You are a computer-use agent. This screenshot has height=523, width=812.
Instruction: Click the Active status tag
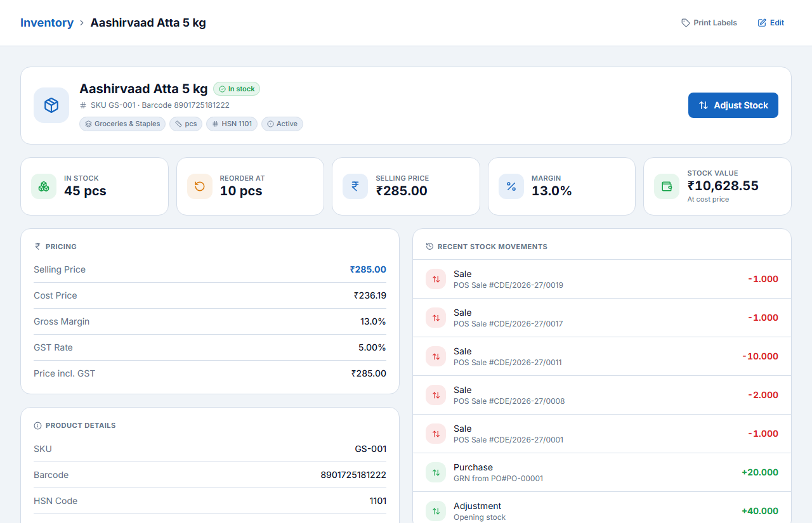click(x=282, y=124)
